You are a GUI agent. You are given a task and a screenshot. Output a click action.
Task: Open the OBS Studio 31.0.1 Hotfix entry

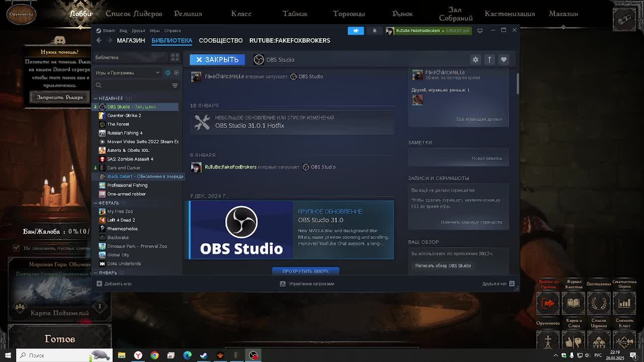pos(292,122)
